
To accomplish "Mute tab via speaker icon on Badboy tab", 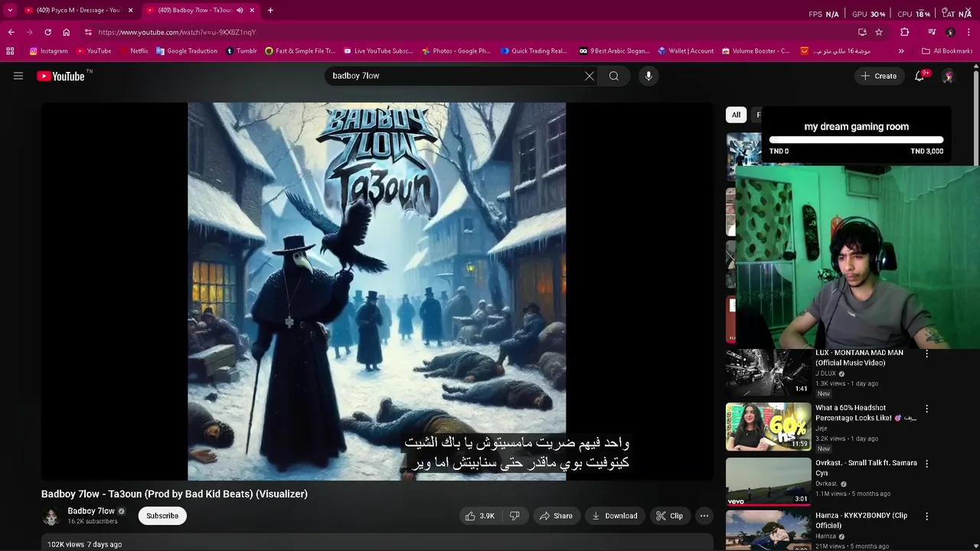I will pyautogui.click(x=240, y=10).
